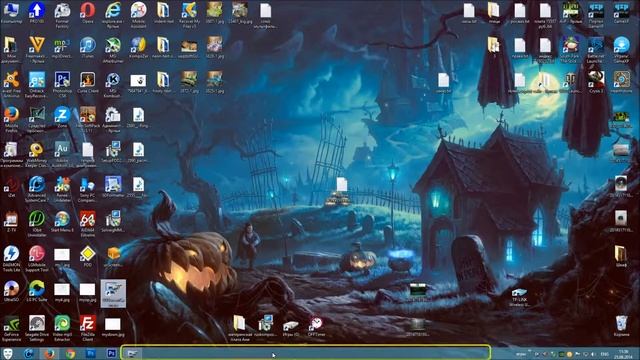Open the TP-LINK Wireless utility shortcut

click(519, 297)
